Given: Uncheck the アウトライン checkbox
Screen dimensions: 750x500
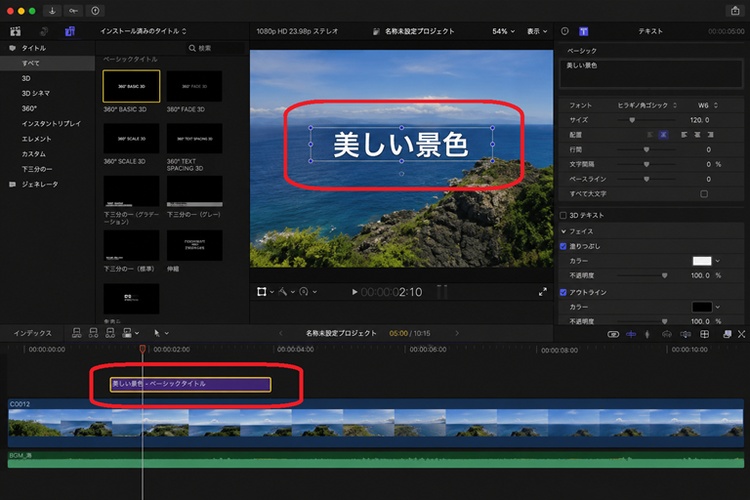Looking at the screenshot, I should point(563,292).
